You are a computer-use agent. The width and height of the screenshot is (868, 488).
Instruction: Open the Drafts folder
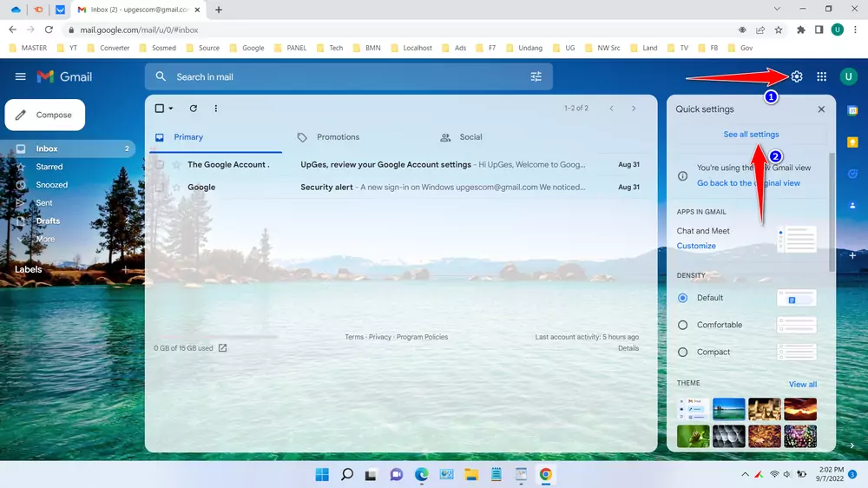pyautogui.click(x=48, y=221)
